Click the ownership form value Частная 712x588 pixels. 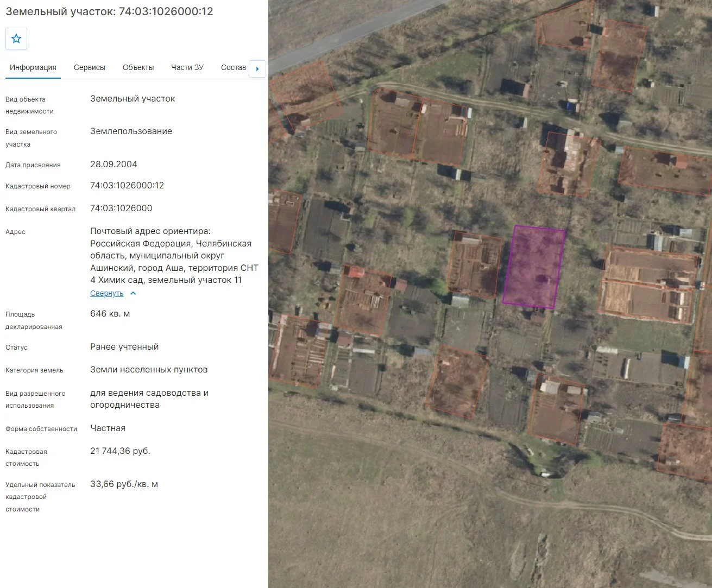pyautogui.click(x=108, y=428)
